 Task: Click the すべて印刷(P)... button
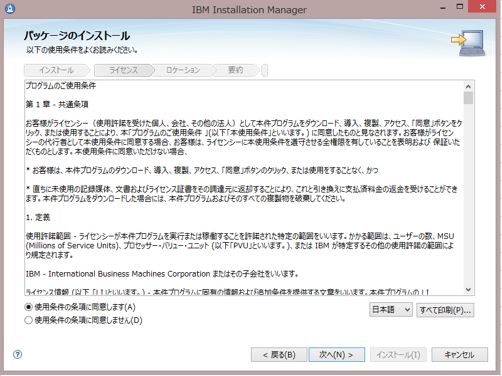(x=445, y=310)
